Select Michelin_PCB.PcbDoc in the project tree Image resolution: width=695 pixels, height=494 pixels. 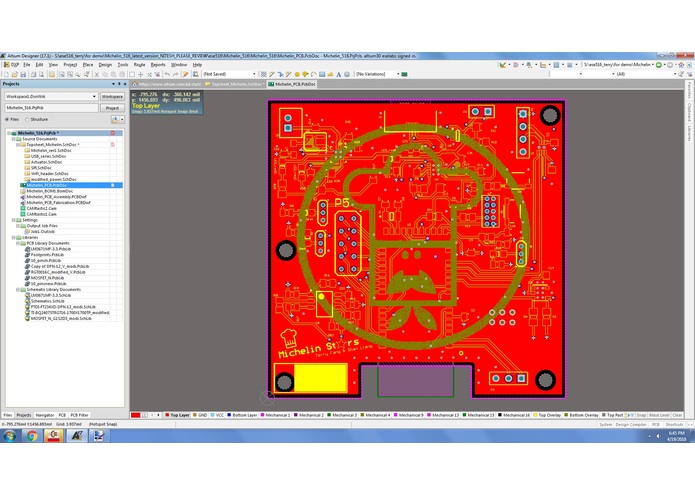[47, 185]
